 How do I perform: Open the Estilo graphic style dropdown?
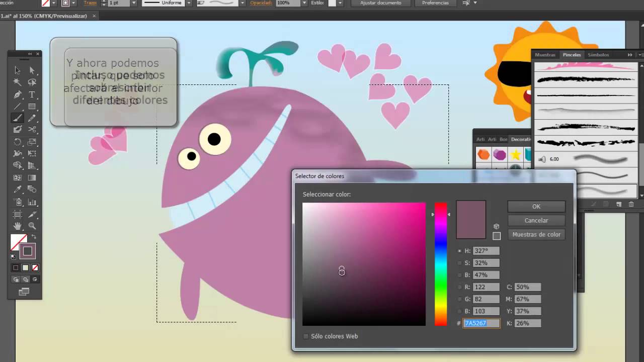click(340, 3)
